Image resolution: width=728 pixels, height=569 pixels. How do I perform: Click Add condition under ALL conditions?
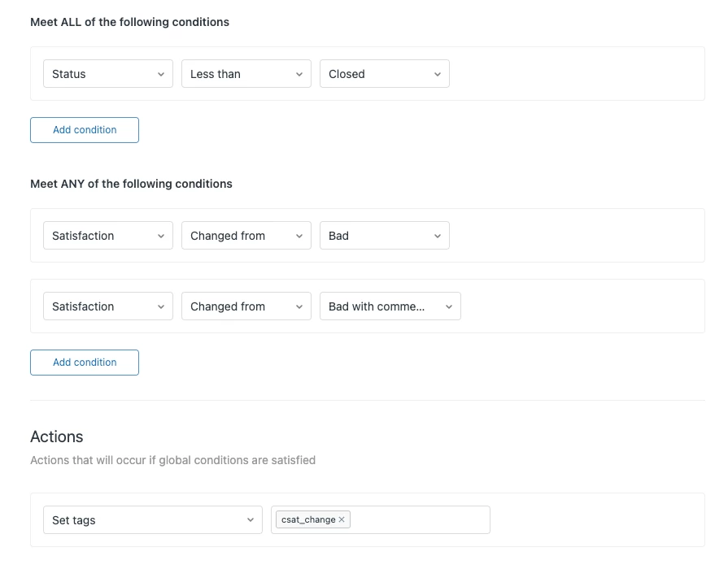pyautogui.click(x=85, y=130)
